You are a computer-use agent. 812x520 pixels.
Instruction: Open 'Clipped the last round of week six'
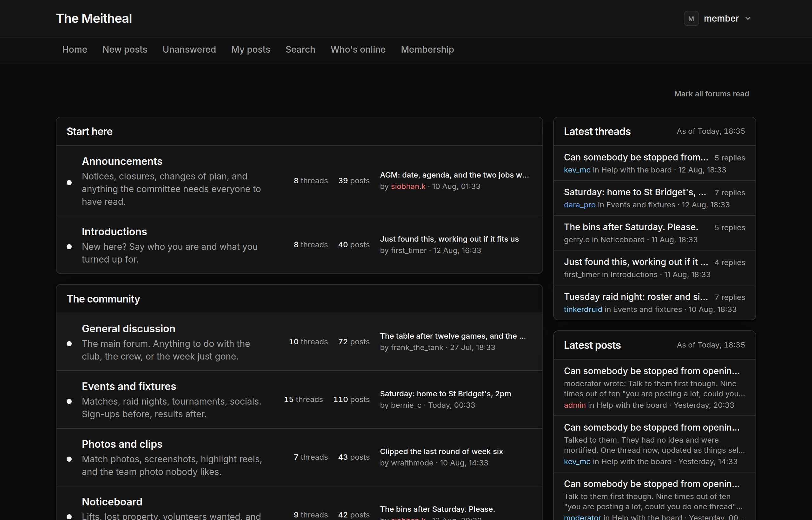tap(441, 452)
